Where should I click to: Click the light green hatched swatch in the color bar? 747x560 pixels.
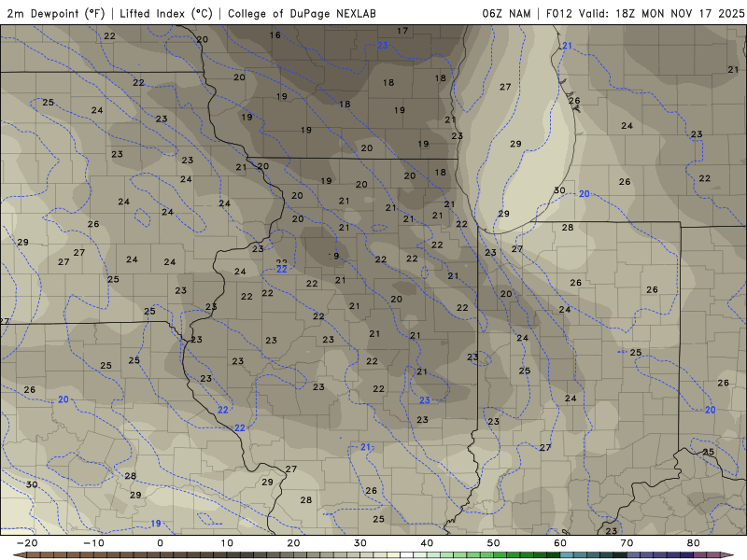[473, 555]
